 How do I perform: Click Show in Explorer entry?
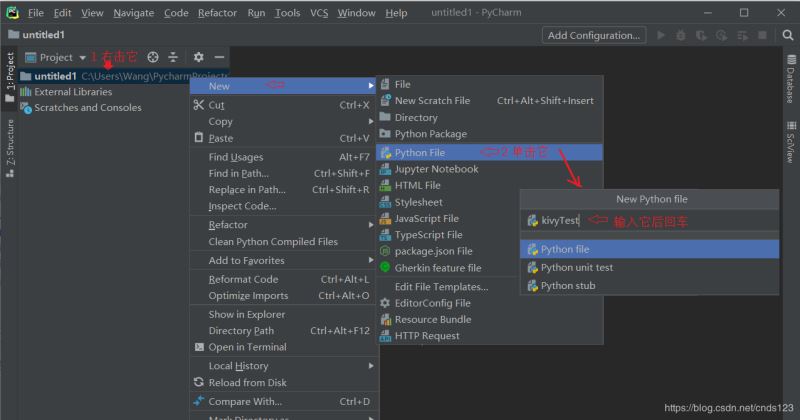[283, 314]
